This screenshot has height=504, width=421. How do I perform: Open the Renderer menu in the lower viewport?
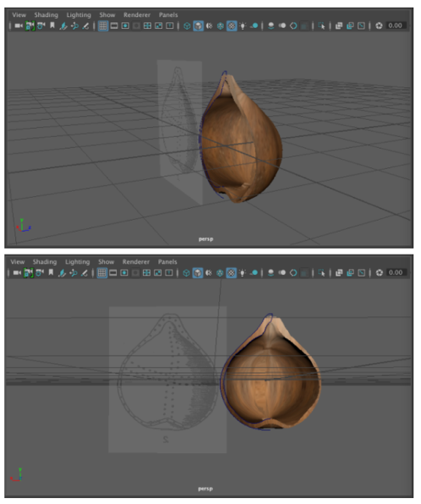click(x=136, y=261)
